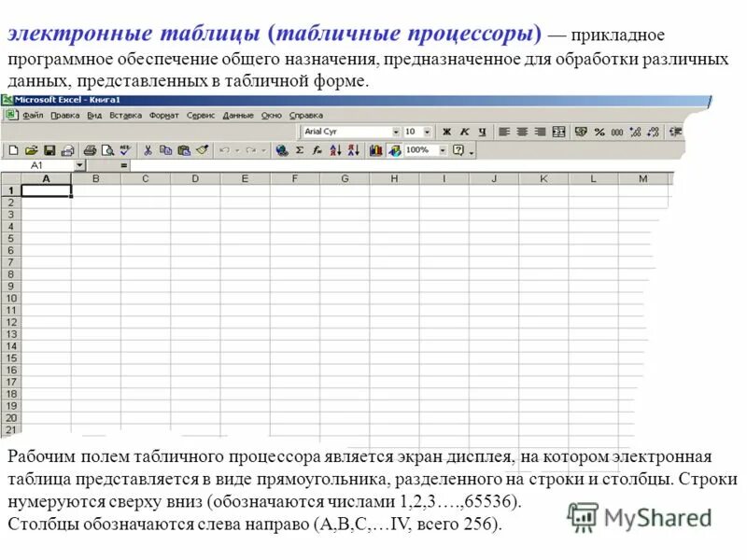The image size is (747, 560).
Task: Launch the Chart Wizard icon
Action: (376, 150)
